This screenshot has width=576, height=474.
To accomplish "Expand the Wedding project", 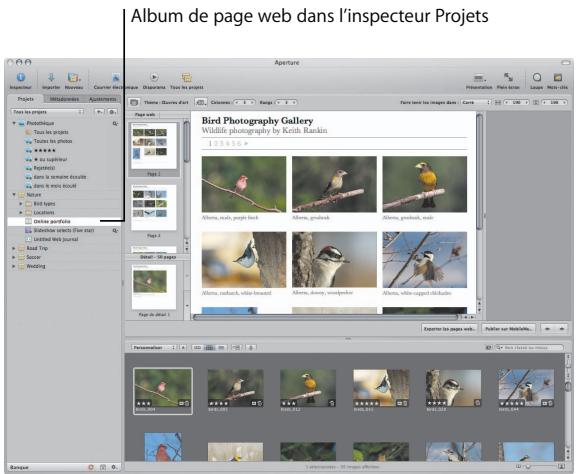I will pyautogui.click(x=14, y=266).
